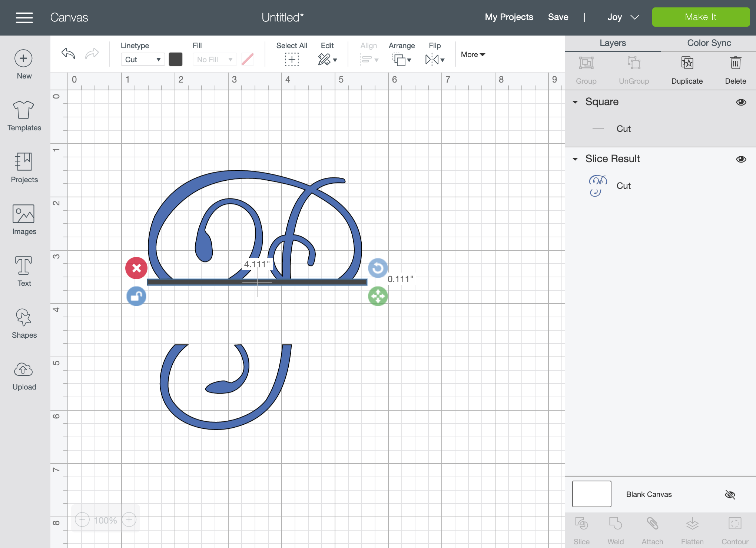This screenshot has width=756, height=548.
Task: Click the rotate handle on selection
Action: pyautogui.click(x=378, y=268)
